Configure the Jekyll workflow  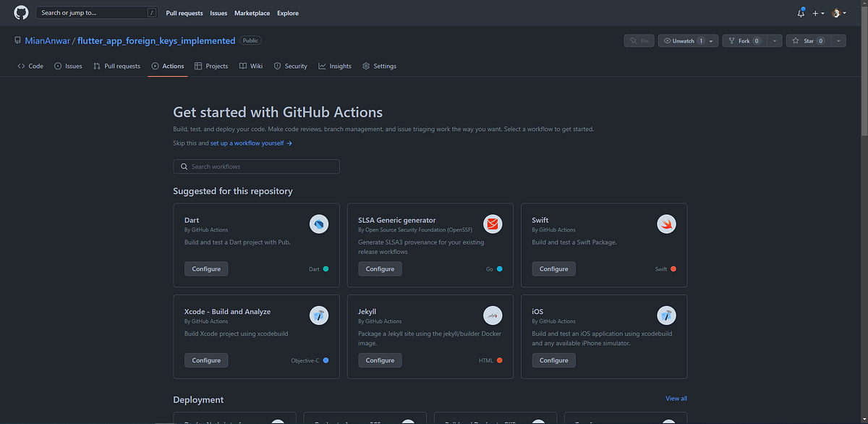coord(380,360)
